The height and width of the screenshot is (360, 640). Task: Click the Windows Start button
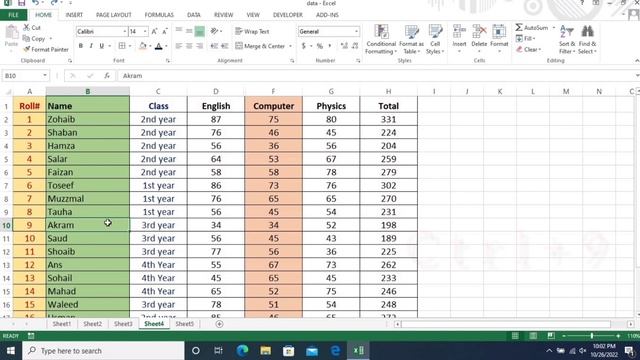[11, 351]
